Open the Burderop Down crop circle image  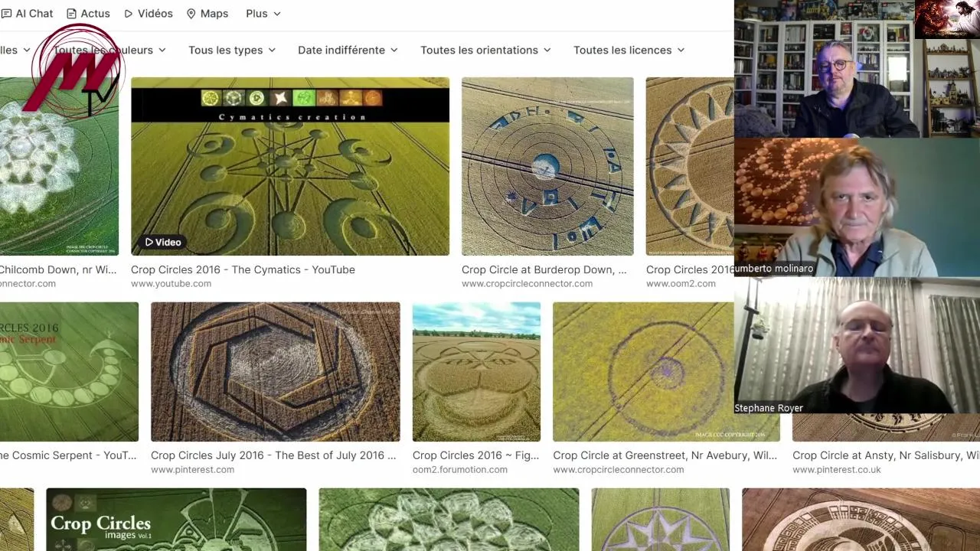point(547,166)
